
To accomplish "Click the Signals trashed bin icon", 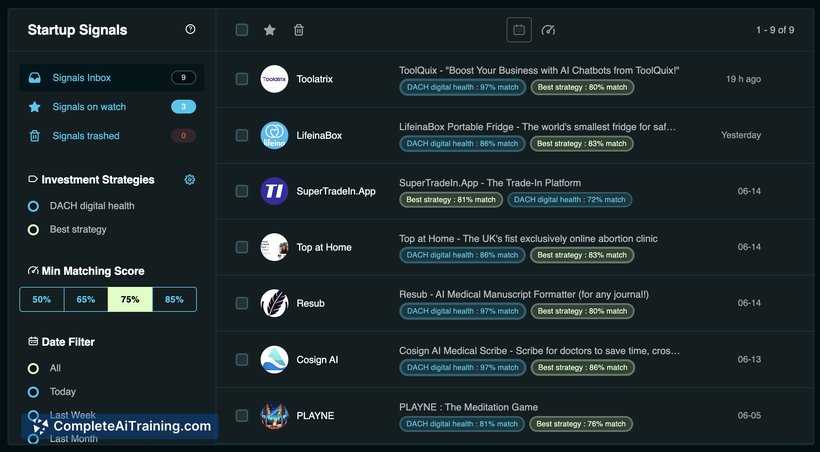I will pos(35,136).
